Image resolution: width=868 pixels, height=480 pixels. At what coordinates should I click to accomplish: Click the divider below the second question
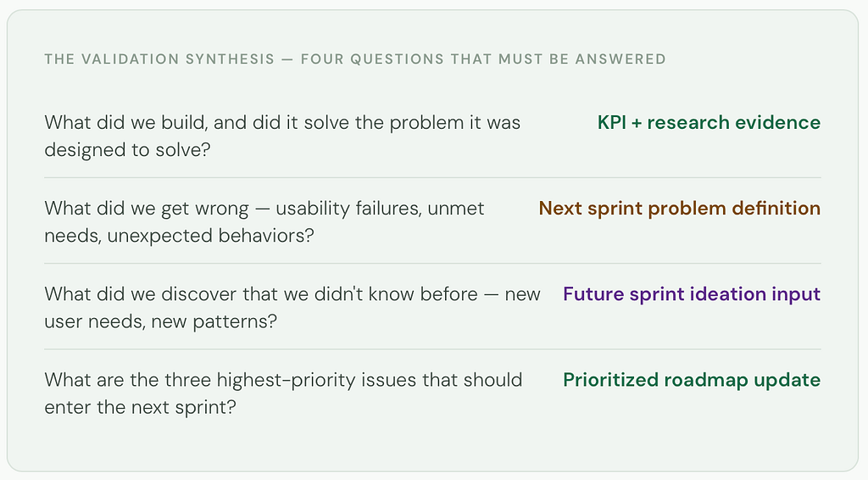click(x=432, y=264)
